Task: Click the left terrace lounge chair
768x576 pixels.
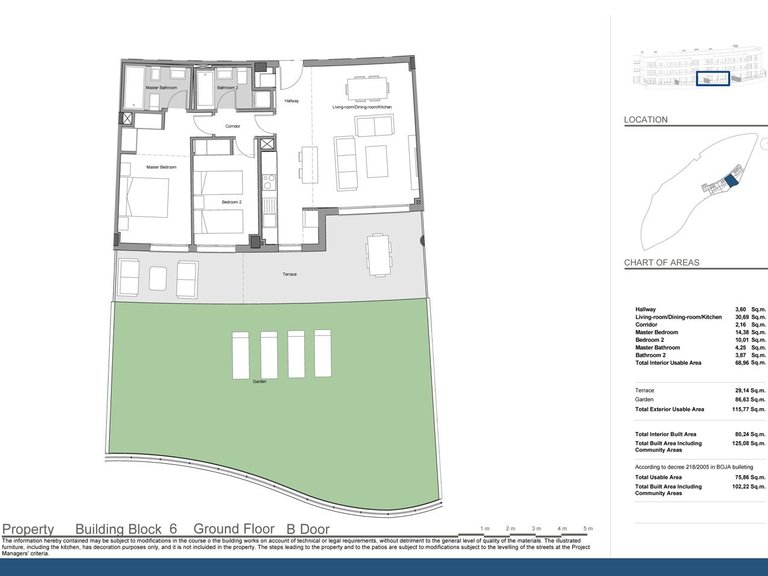Action: [x=127, y=273]
